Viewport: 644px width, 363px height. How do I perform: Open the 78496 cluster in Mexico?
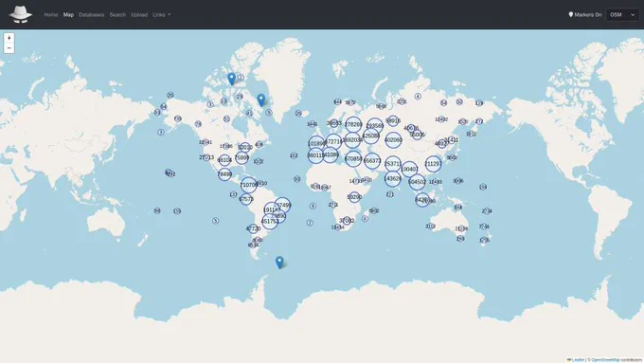point(224,174)
